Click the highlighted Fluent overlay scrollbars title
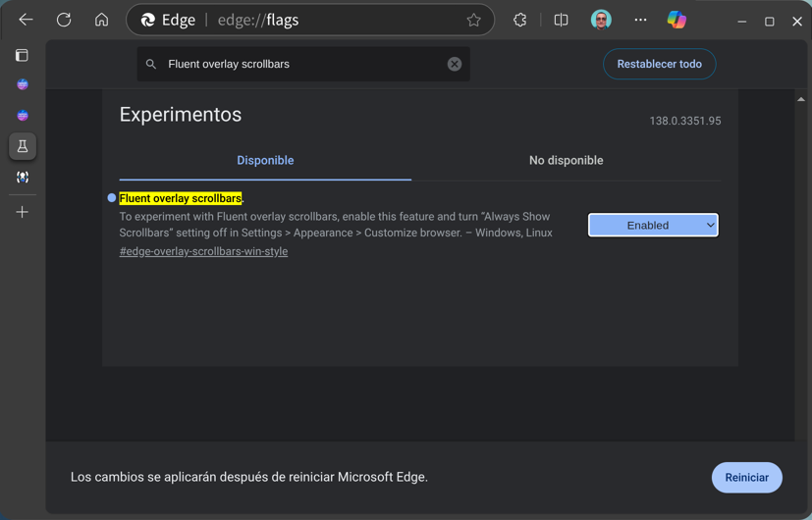The height and width of the screenshot is (520, 812). coord(181,198)
